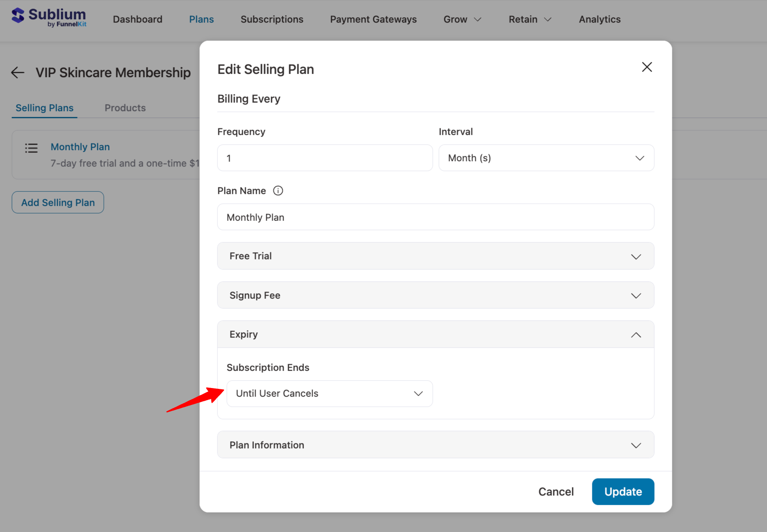Image resolution: width=767 pixels, height=532 pixels.
Task: Open the Interval dropdown showing Month(s)
Action: pos(546,158)
